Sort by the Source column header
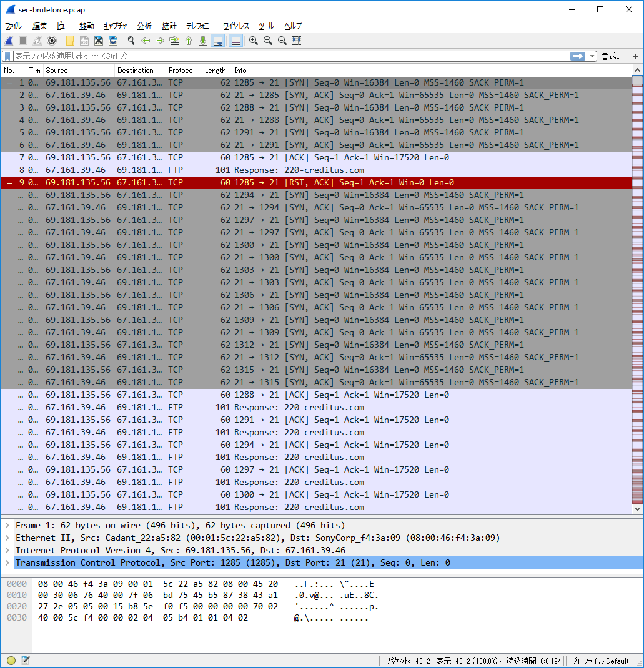 79,71
